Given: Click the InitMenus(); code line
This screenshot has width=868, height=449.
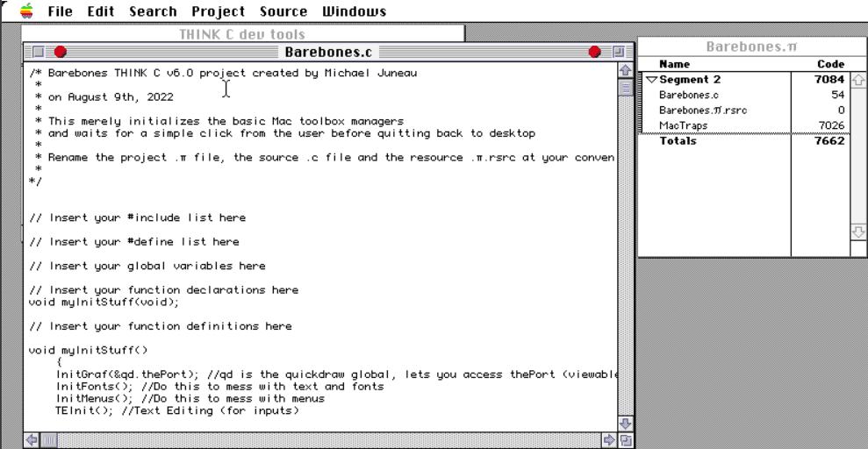Looking at the screenshot, I should pyautogui.click(x=190, y=398).
